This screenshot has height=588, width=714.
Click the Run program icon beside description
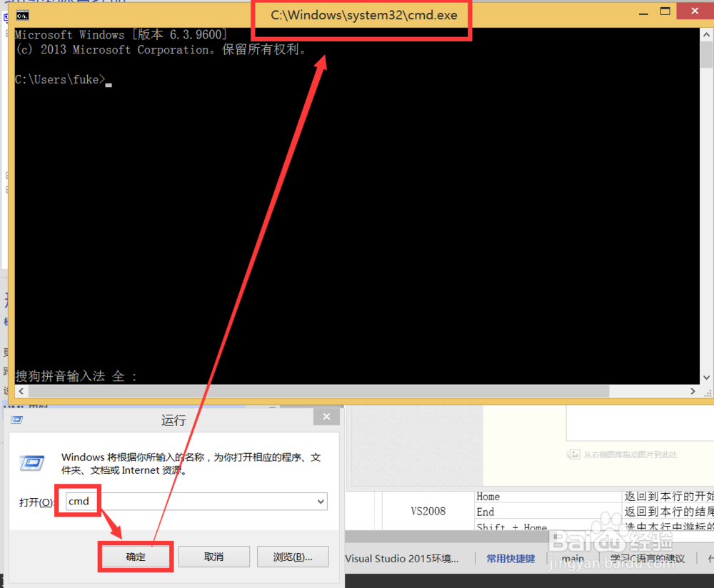tap(32, 463)
